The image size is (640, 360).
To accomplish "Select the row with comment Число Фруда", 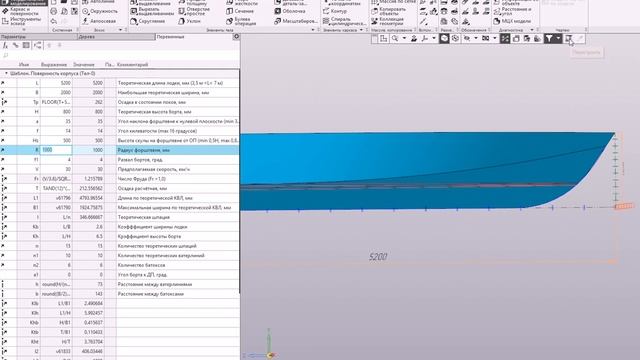I will pyautogui.click(x=119, y=179).
